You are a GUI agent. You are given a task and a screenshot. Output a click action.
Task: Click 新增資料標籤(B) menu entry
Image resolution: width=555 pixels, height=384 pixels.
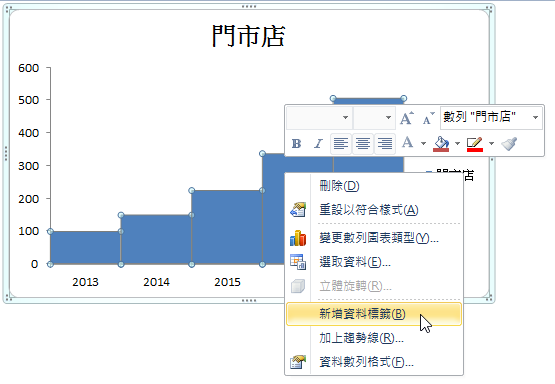374,314
